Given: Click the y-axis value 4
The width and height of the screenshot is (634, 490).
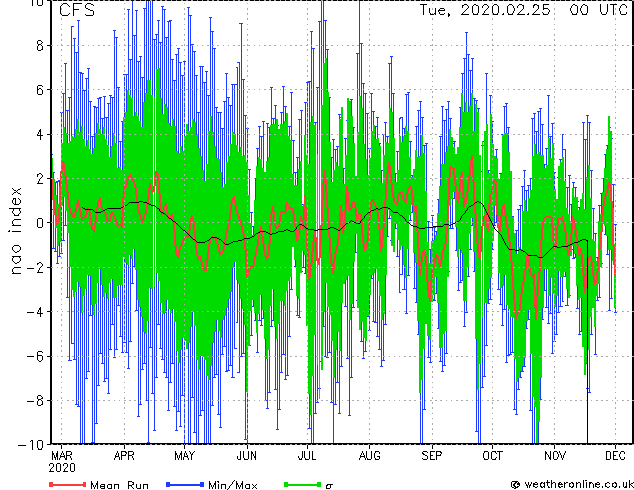Looking at the screenshot, I should tap(40, 134).
